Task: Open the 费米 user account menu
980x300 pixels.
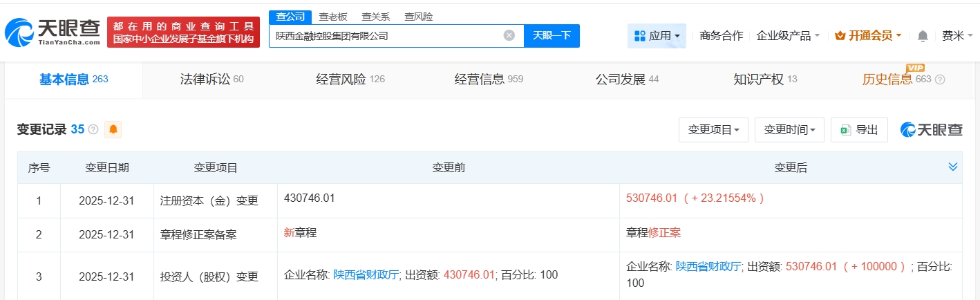Action: click(x=957, y=35)
